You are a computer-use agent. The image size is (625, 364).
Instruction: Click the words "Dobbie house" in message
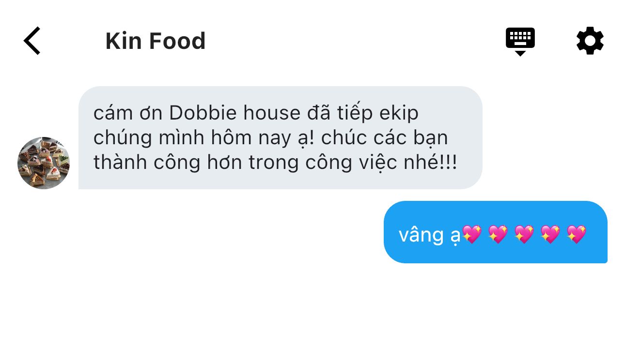click(235, 113)
